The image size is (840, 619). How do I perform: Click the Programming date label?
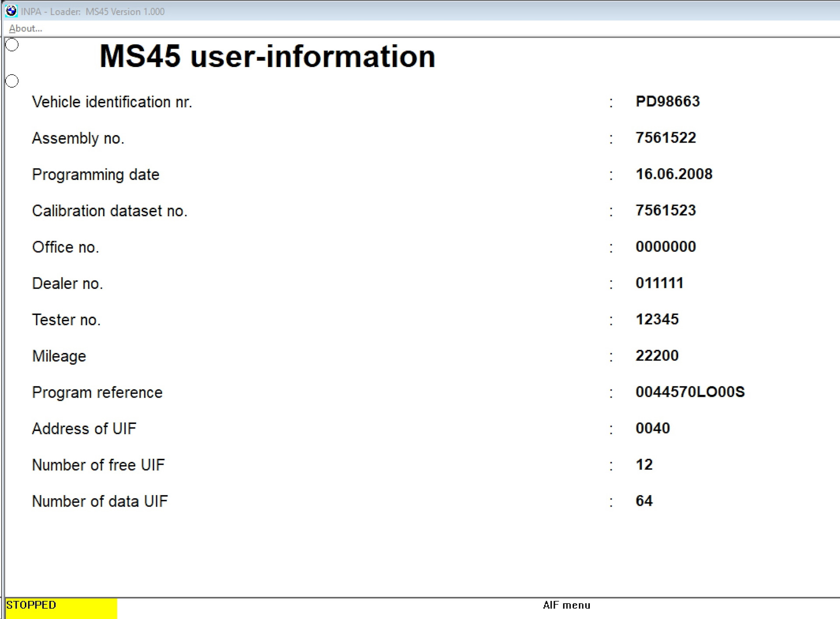(96, 175)
